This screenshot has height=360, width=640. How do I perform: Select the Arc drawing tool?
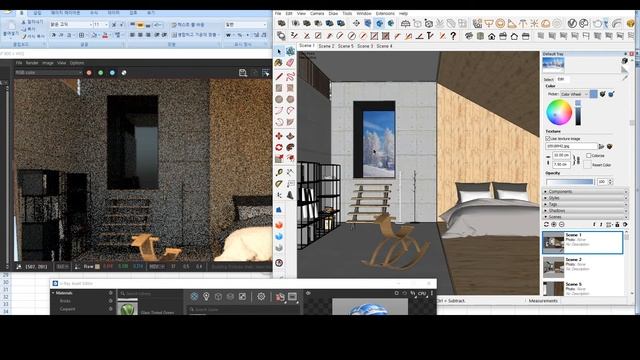point(279,111)
